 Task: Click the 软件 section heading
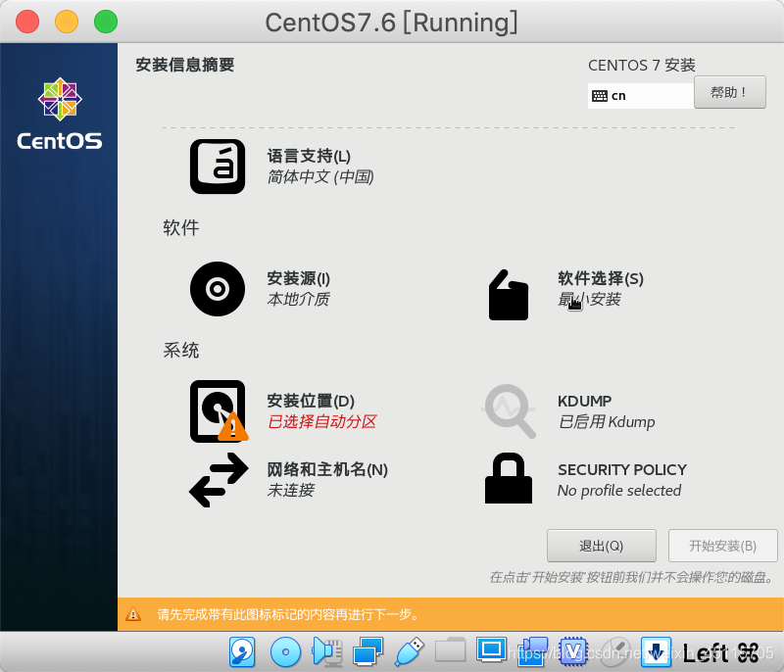(x=181, y=228)
